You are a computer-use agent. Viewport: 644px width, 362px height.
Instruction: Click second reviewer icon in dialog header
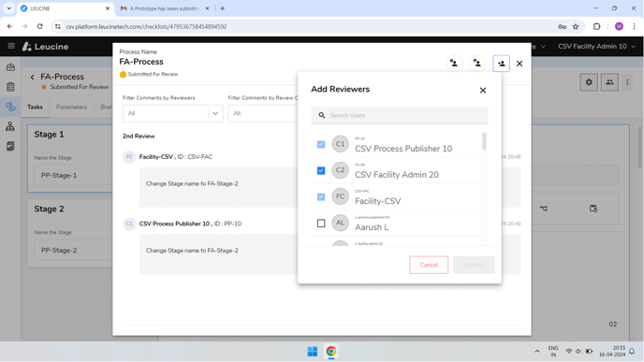[477, 64]
